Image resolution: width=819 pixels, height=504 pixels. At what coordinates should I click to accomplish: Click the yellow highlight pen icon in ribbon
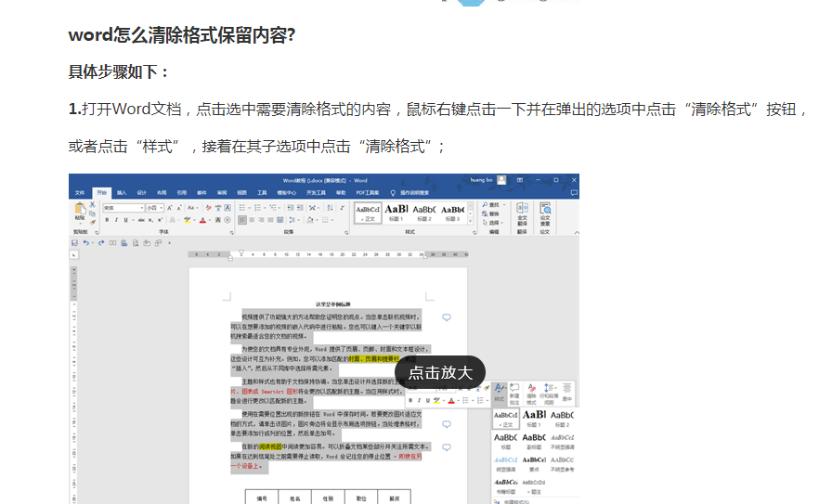coord(187,220)
